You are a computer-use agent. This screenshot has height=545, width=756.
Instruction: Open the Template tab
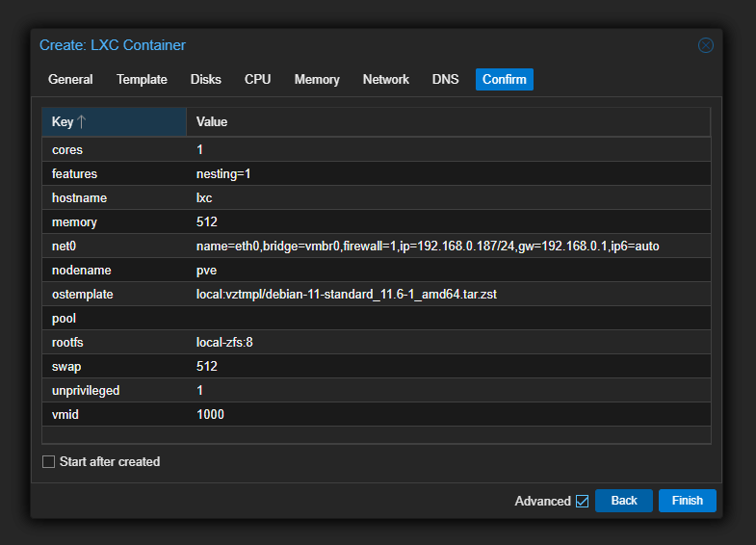(142, 80)
